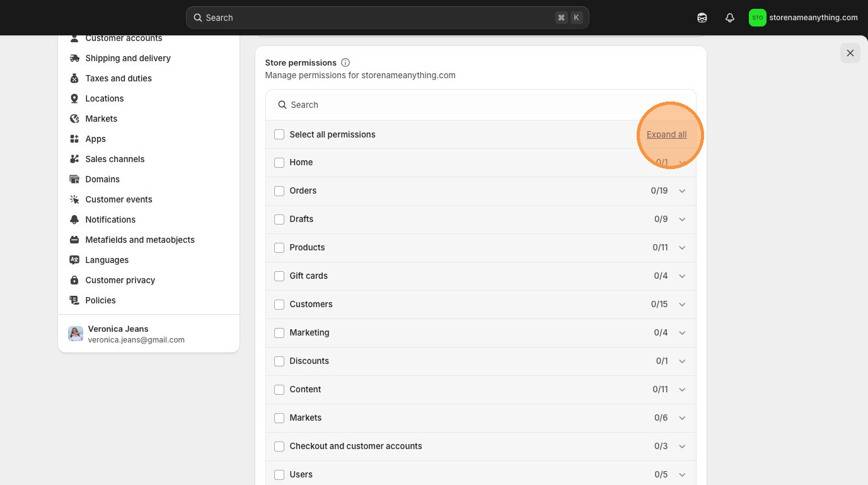Expand the Products permissions chevron

point(682,248)
